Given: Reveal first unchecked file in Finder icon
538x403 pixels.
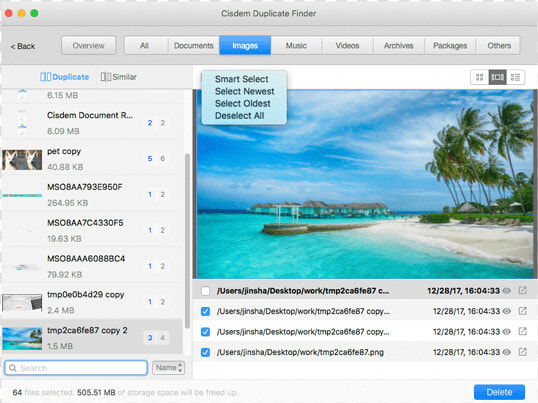Looking at the screenshot, I should click(x=523, y=291).
